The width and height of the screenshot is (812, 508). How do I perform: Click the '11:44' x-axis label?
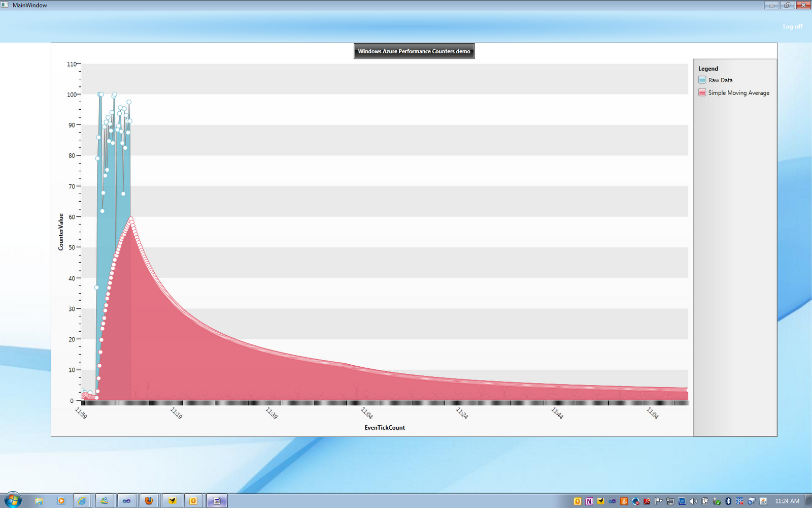[557, 413]
